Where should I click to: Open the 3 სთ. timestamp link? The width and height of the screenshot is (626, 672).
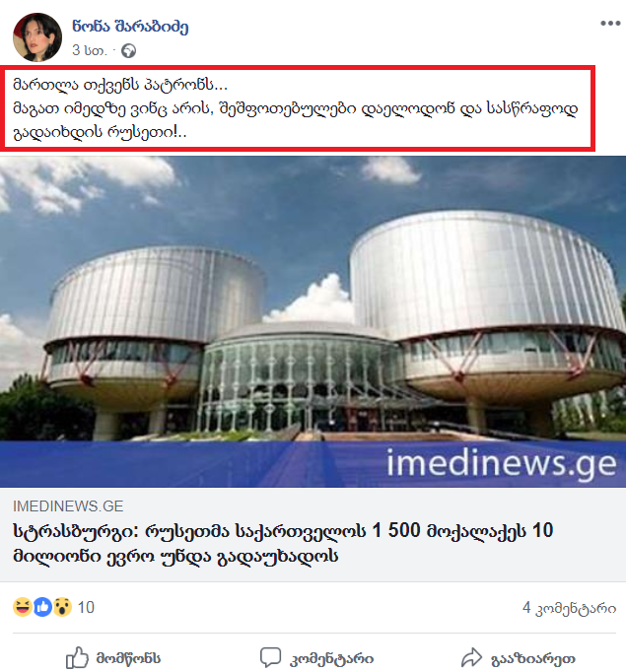point(89,50)
